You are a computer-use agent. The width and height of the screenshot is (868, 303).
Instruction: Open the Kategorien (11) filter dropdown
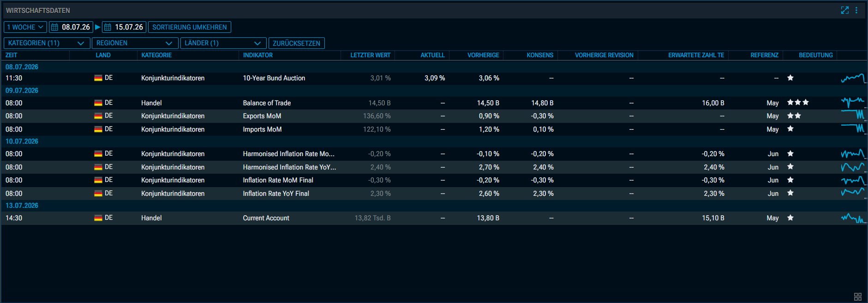point(47,43)
